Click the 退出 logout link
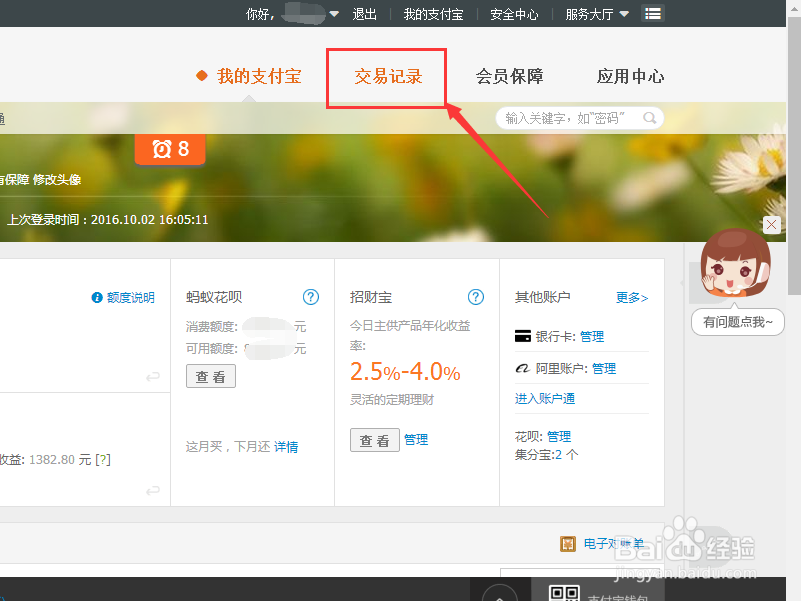 pos(364,14)
